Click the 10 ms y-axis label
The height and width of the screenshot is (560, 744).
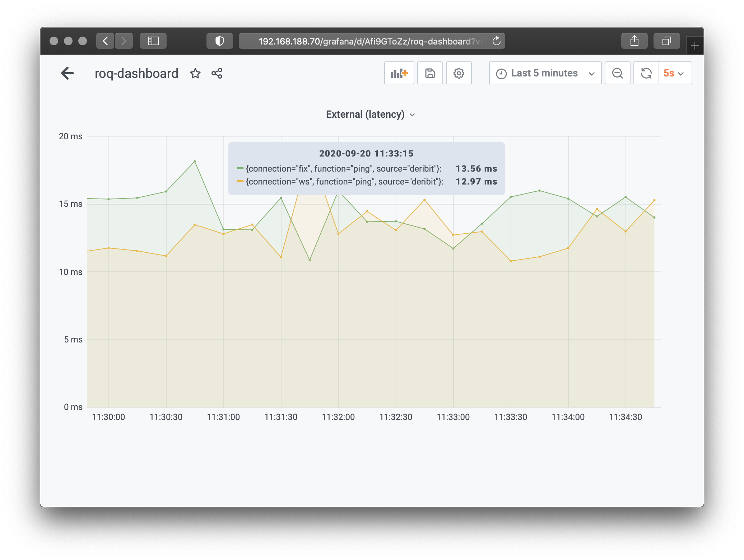coord(71,272)
